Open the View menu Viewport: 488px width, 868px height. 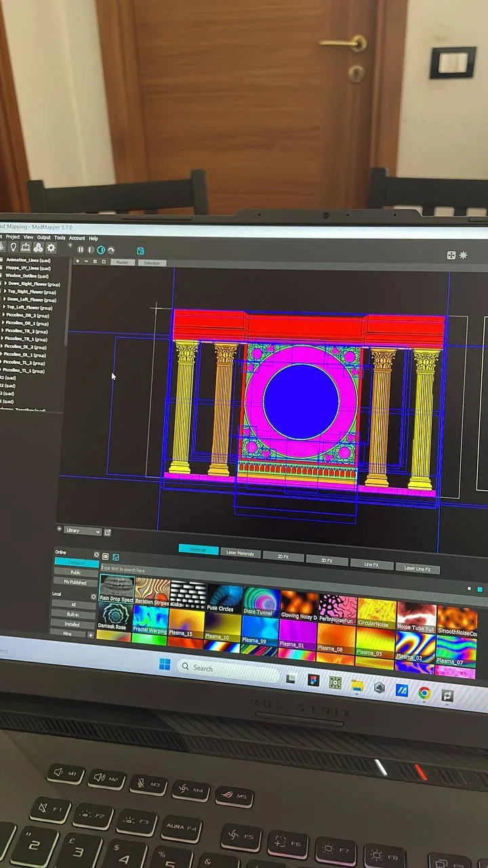pos(28,237)
